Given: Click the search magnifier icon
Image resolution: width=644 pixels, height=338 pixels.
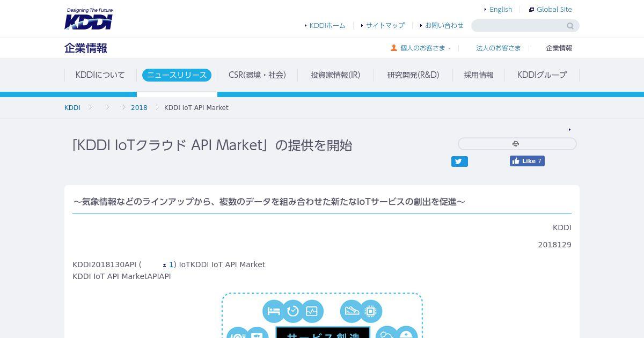Looking at the screenshot, I should click(x=570, y=26).
